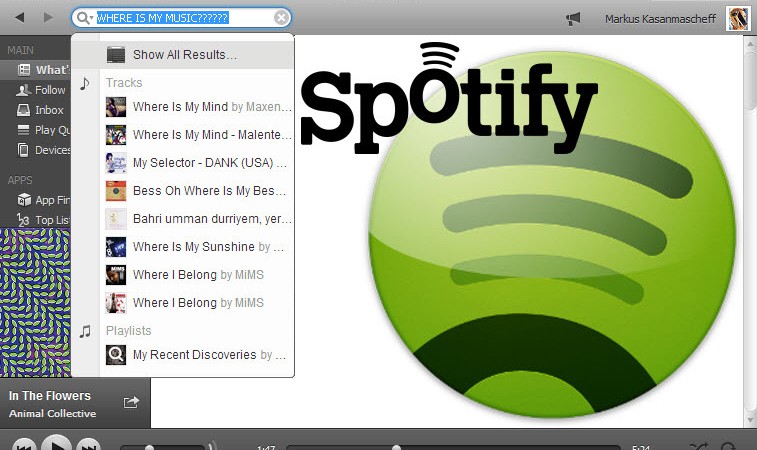The width and height of the screenshot is (757, 450).
Task: Click the magnifier icon of My Recent Discoveries playlist
Action: coord(116,355)
